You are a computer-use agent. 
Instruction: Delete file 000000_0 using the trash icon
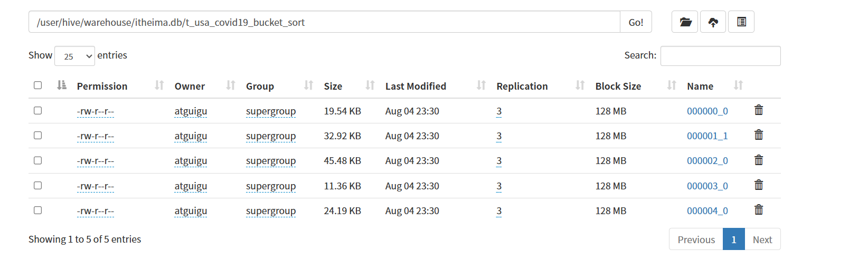click(x=759, y=110)
